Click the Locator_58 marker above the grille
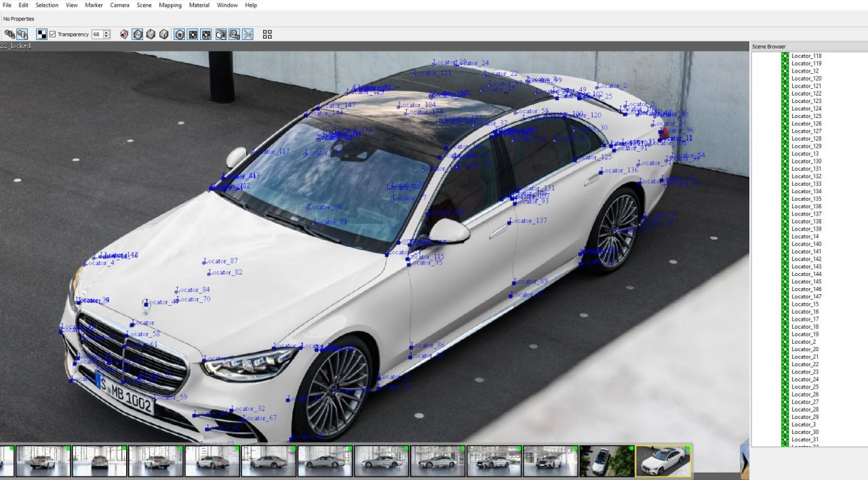Viewport: 868px width, 480px height. click(143, 334)
